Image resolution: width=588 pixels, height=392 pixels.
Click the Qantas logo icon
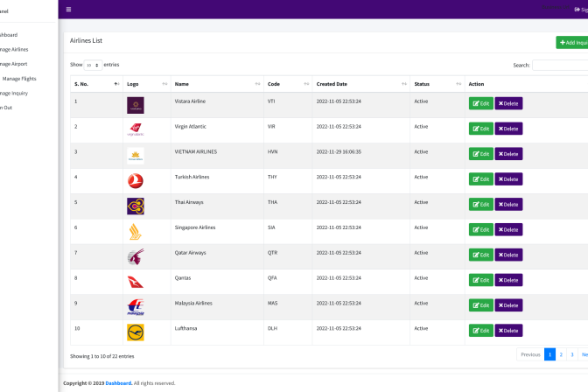tap(136, 282)
